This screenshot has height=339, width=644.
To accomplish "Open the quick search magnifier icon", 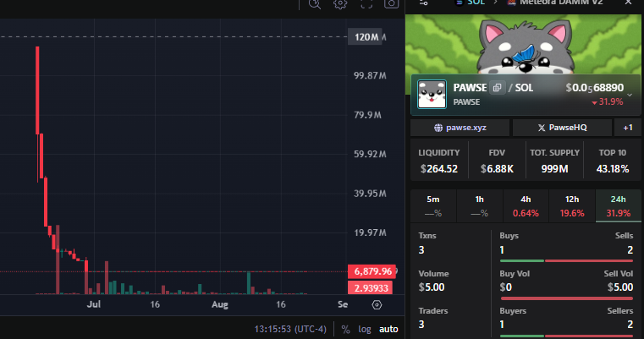I will pyautogui.click(x=315, y=3).
